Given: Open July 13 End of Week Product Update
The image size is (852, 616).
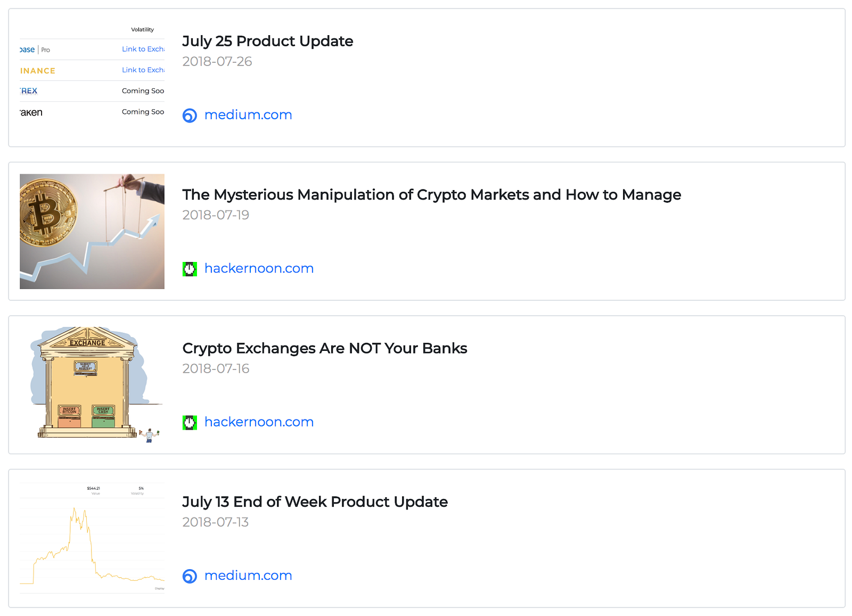Looking at the screenshot, I should coord(315,502).
